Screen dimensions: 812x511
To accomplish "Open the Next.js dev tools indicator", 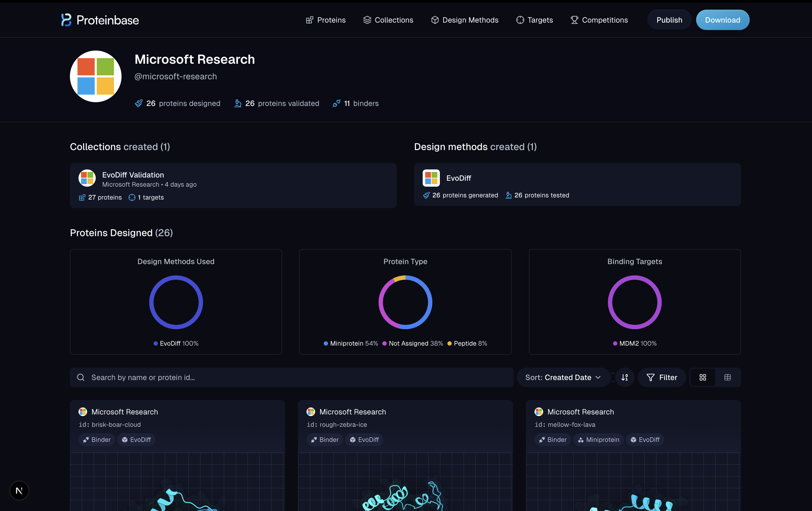I will [19, 490].
